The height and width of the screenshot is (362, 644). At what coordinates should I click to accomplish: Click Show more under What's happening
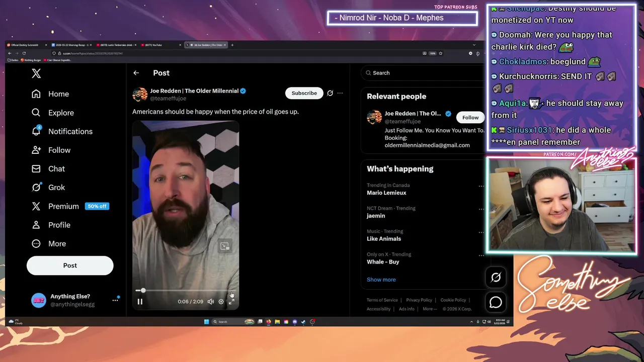pyautogui.click(x=381, y=280)
